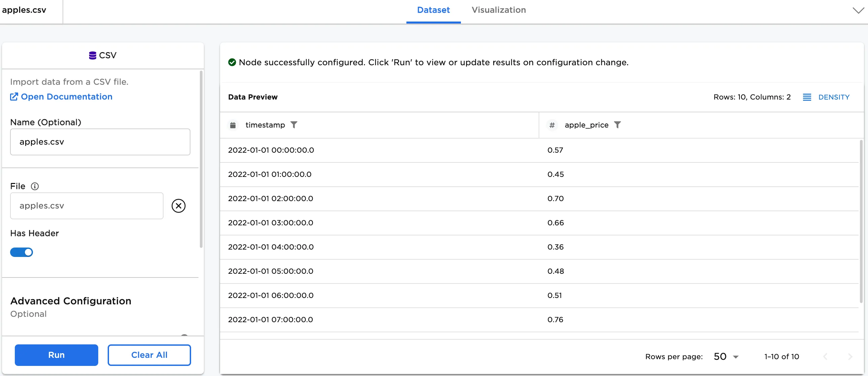
Task: Click the numeric type icon beside apple_price
Action: click(552, 125)
